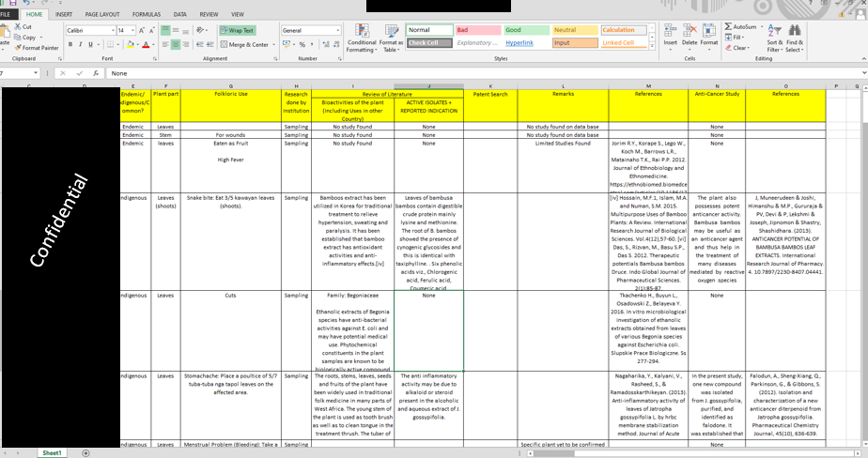Expand the Fill dropdown in Editing

pyautogui.click(x=742, y=37)
